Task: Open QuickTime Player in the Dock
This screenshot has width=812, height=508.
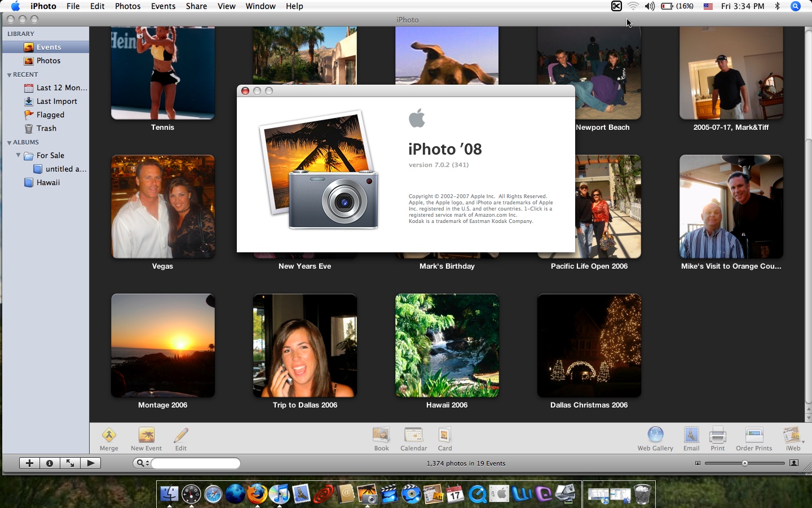Action: point(477,494)
